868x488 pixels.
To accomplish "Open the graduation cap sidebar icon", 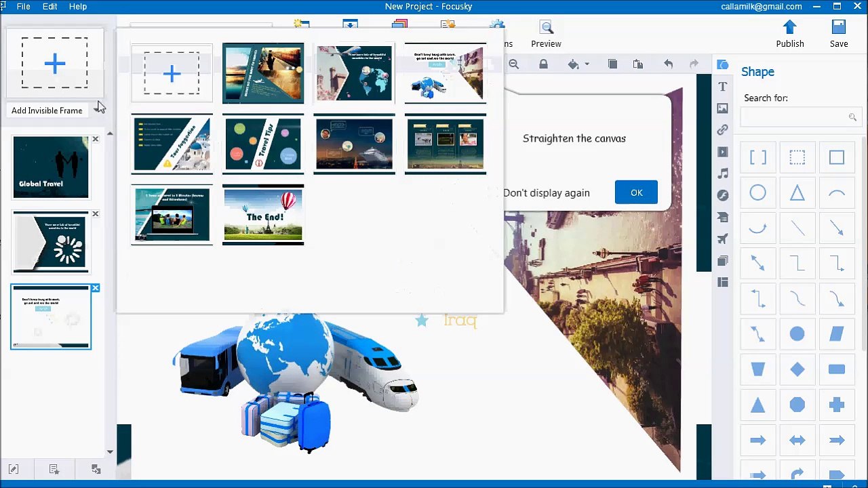I will pyautogui.click(x=723, y=217).
